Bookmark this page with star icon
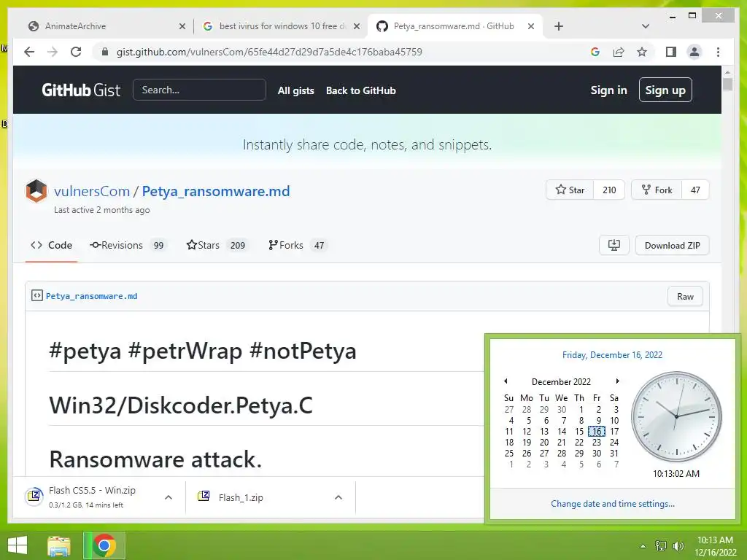Image resolution: width=747 pixels, height=560 pixels. pyautogui.click(x=642, y=52)
